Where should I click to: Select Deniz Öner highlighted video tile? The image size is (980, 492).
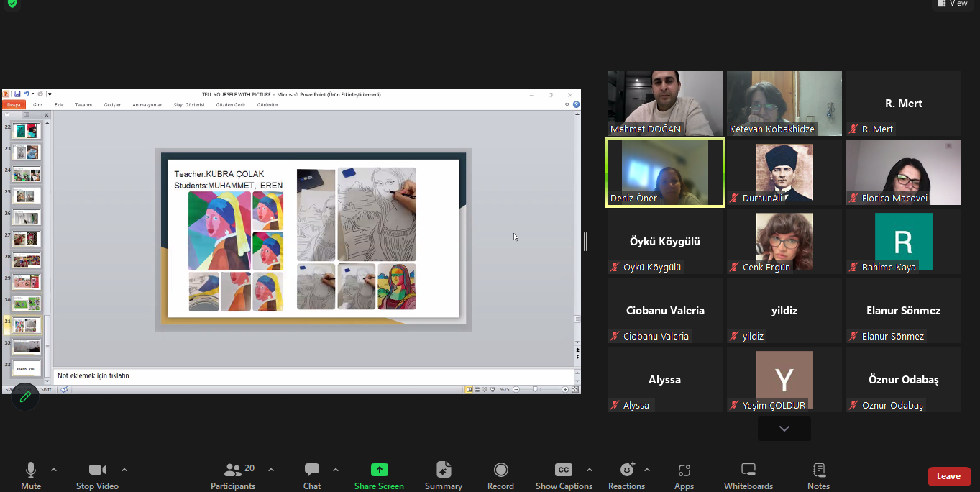[x=665, y=173]
